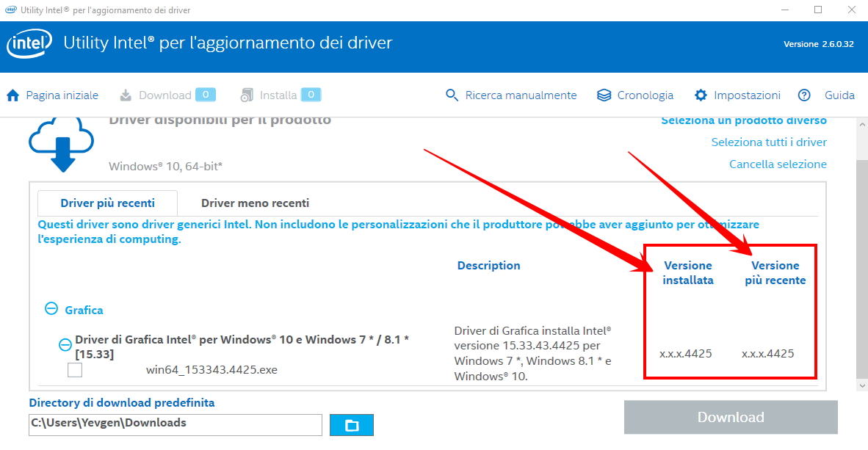The image size is (868, 450).
Task: Click the Download tray icon in toolbar
Action: (x=126, y=95)
